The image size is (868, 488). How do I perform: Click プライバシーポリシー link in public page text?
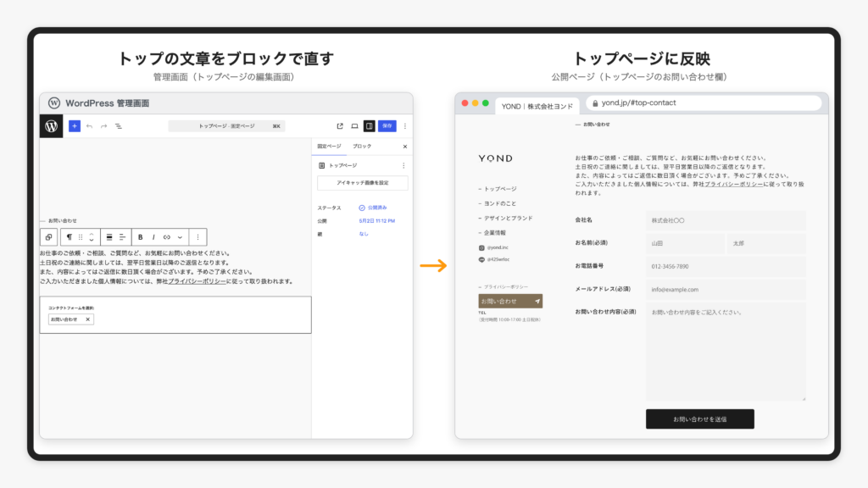tap(734, 184)
